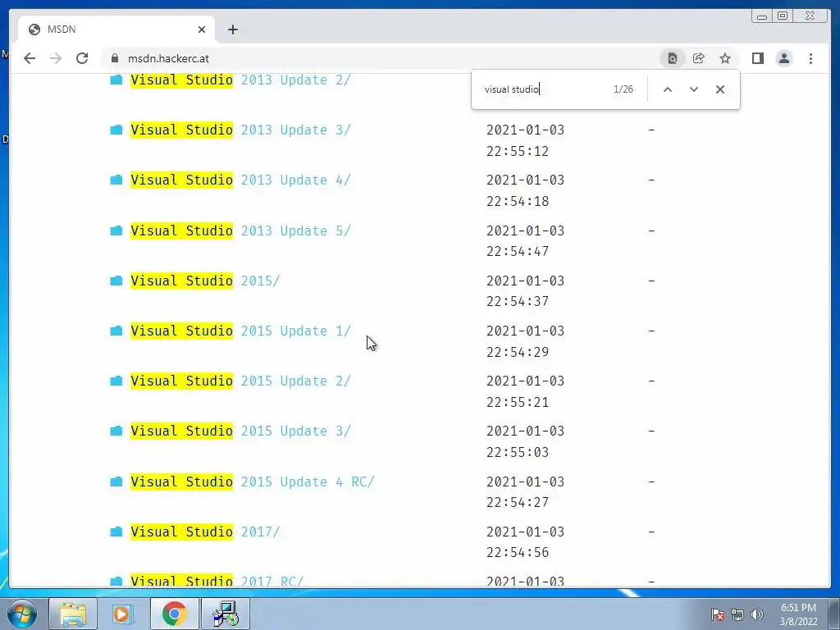Select the MSDN browser tab

[116, 30]
